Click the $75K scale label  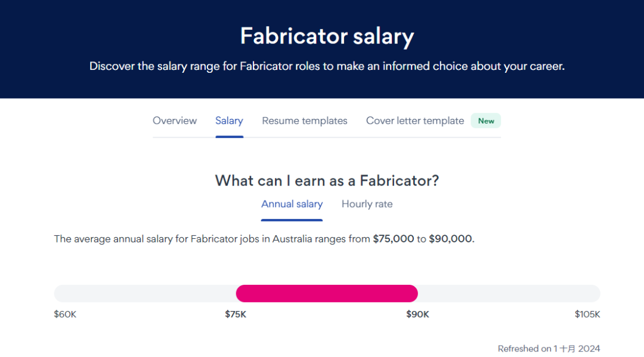tap(236, 314)
